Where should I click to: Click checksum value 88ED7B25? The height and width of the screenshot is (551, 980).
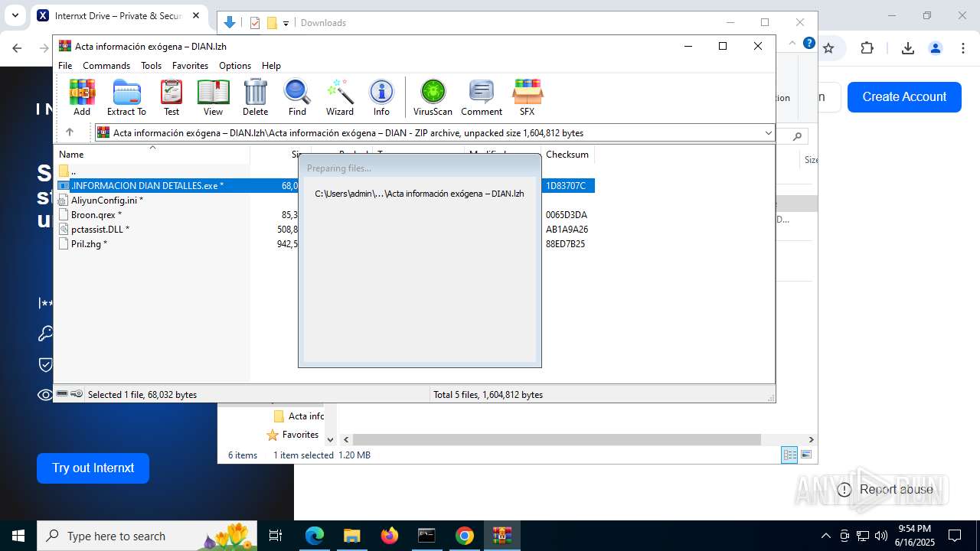tap(565, 243)
